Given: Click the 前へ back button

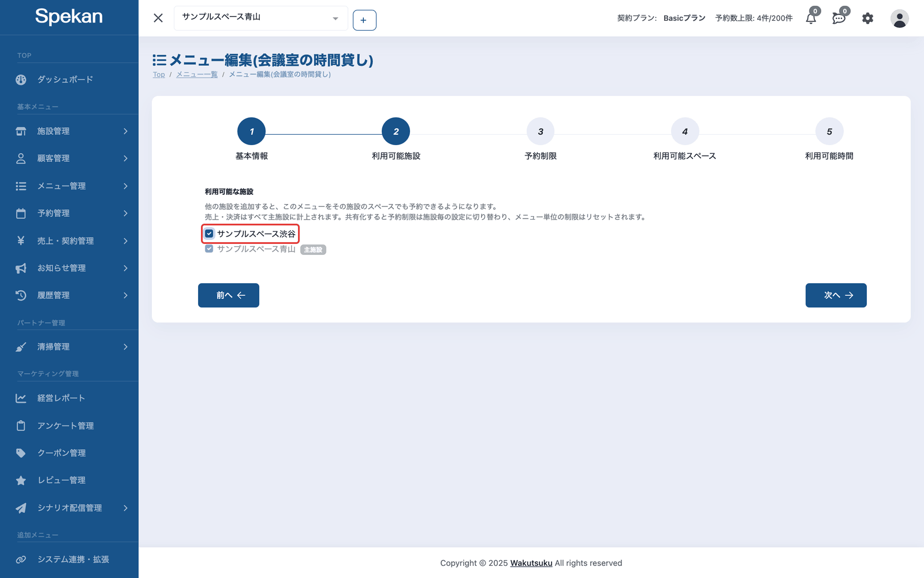Looking at the screenshot, I should click(229, 295).
